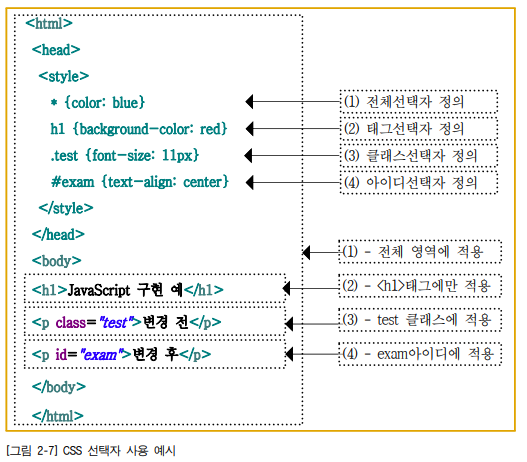Select the '* {color: blue}' rule
Image resolution: width=527 pixels, height=462 pixels.
(98, 102)
